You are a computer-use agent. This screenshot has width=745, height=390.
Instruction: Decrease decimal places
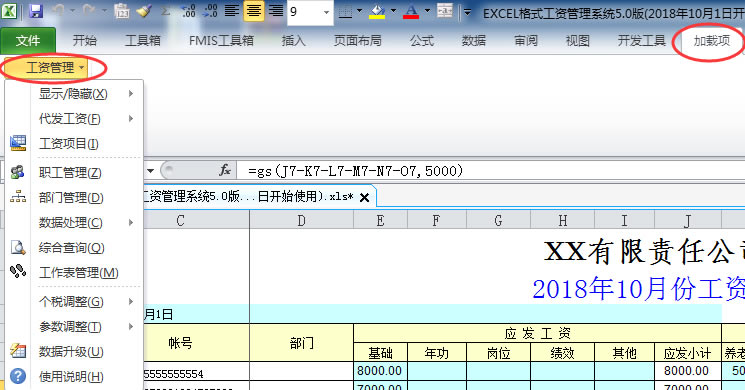pyautogui.click(x=210, y=10)
